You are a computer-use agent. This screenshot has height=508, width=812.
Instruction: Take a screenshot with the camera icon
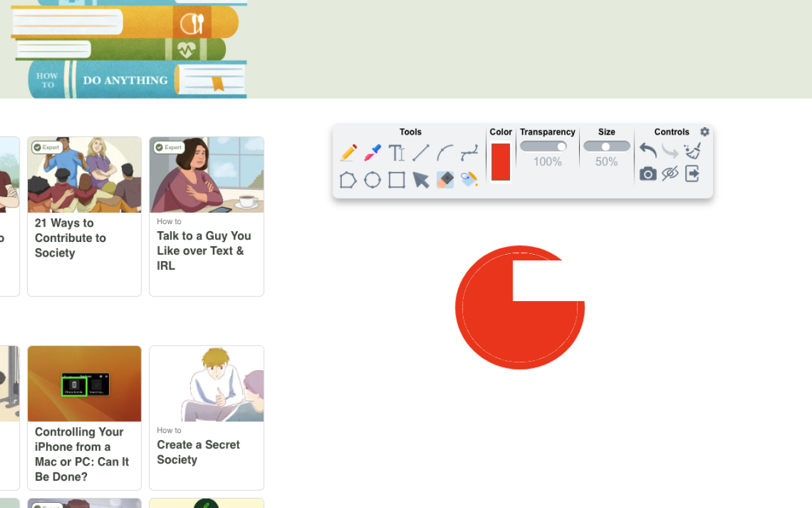tap(648, 173)
